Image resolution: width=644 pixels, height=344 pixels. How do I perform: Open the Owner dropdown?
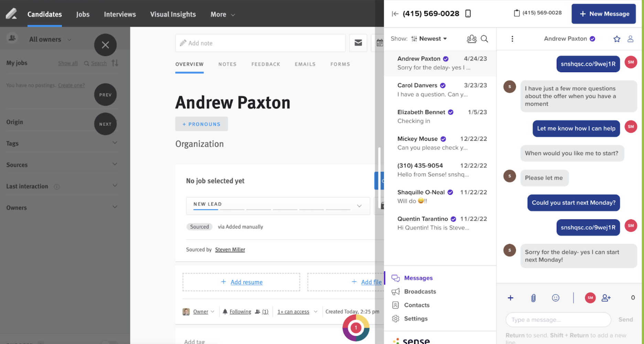coord(204,312)
